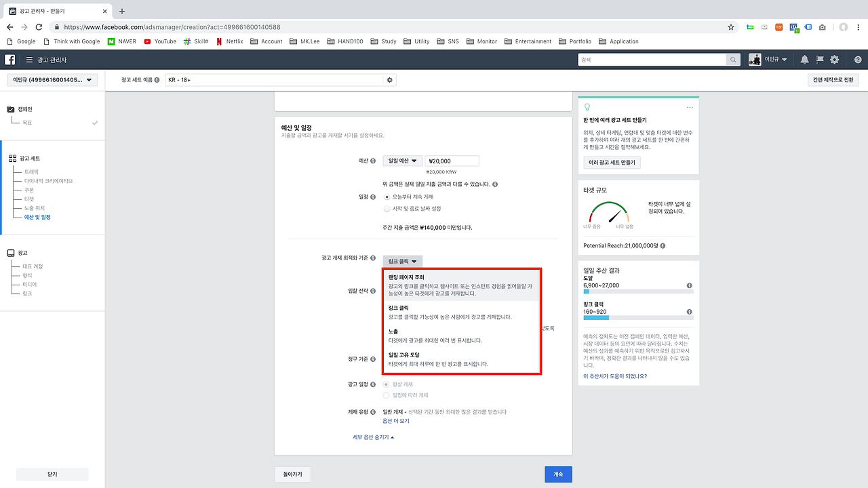Click the 계속 button
The width and height of the screenshot is (868, 488).
click(x=557, y=474)
